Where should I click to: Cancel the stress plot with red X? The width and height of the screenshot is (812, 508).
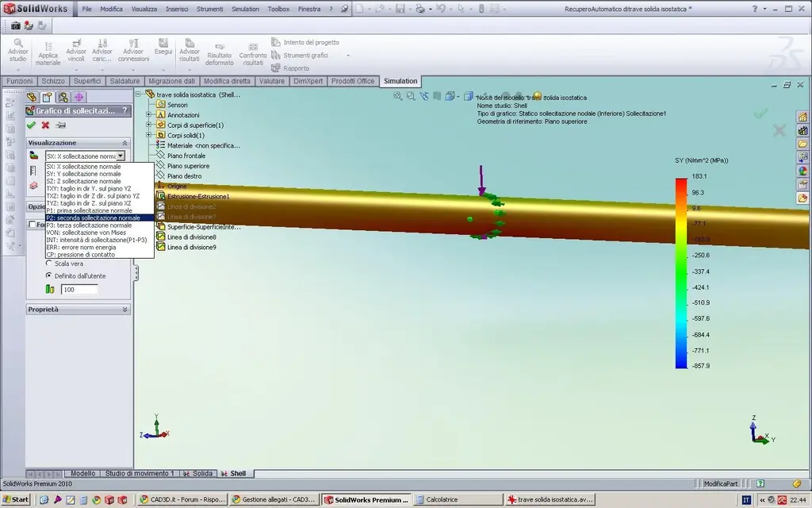point(45,125)
